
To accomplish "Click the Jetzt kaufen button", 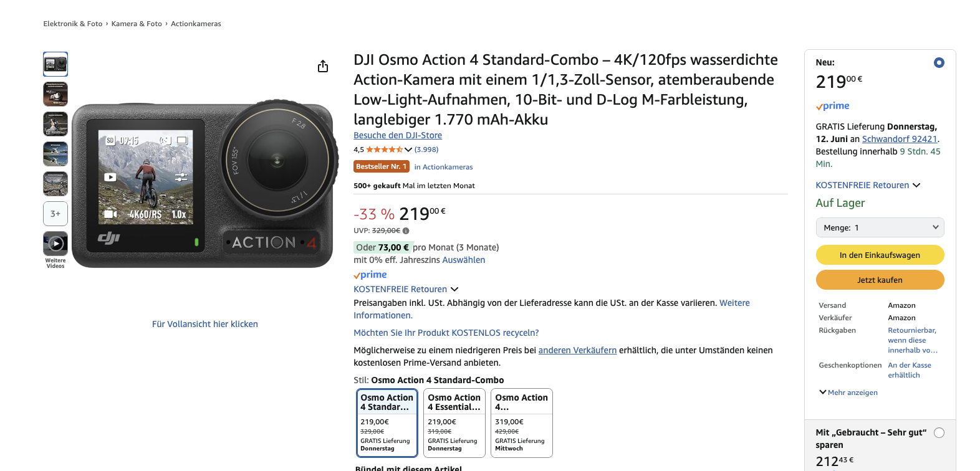I will pos(880,280).
